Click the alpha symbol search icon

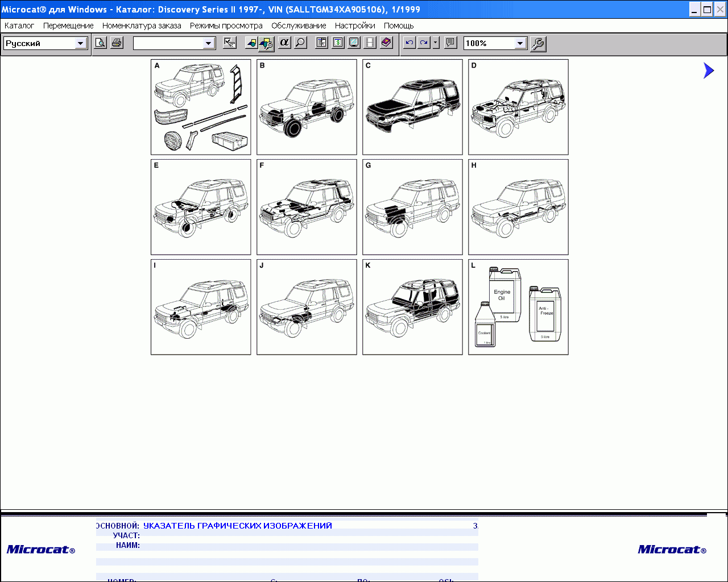click(284, 43)
